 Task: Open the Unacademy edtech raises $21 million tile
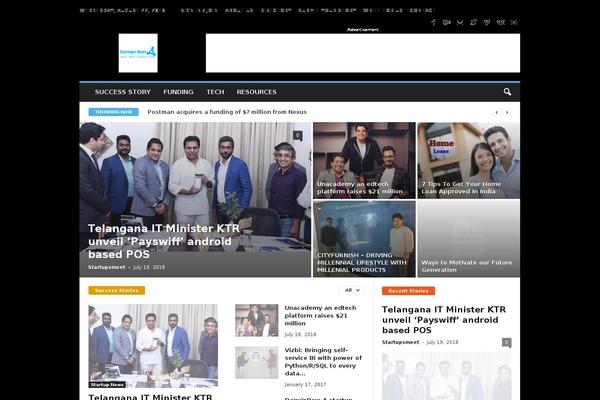(x=364, y=160)
